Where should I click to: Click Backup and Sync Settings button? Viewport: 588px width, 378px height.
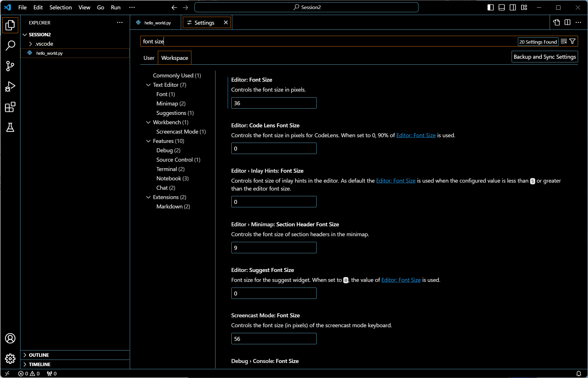click(545, 57)
